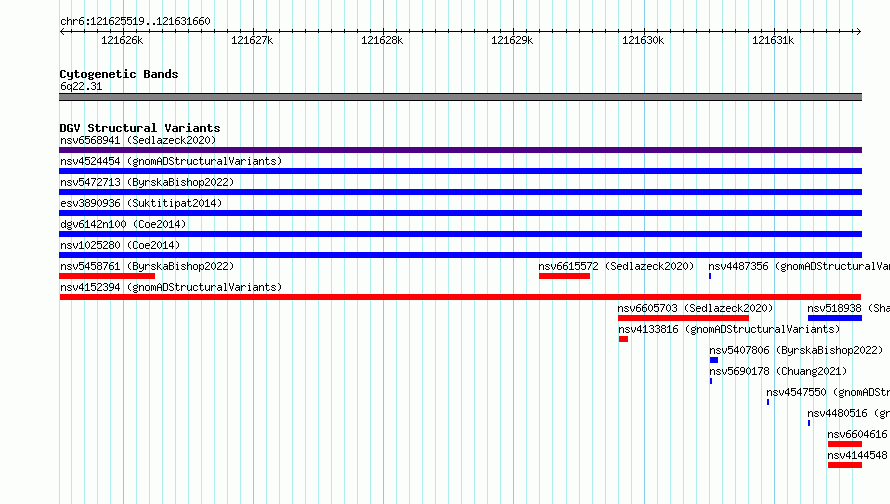
Task: Open the nsv6568941 (Sedlazeck2020) label
Action: click(x=138, y=140)
